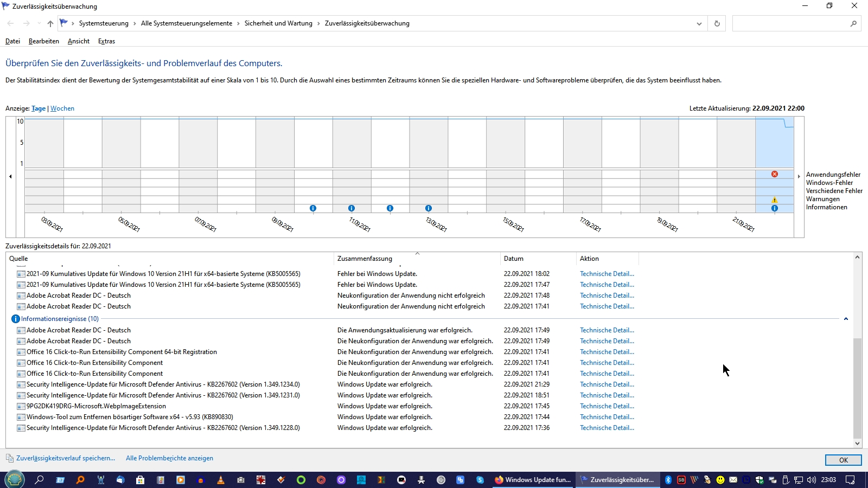Select Office 16 Click-to-Run 64-bit Registration row
This screenshot has width=868, height=488.
pyautogui.click(x=325, y=352)
